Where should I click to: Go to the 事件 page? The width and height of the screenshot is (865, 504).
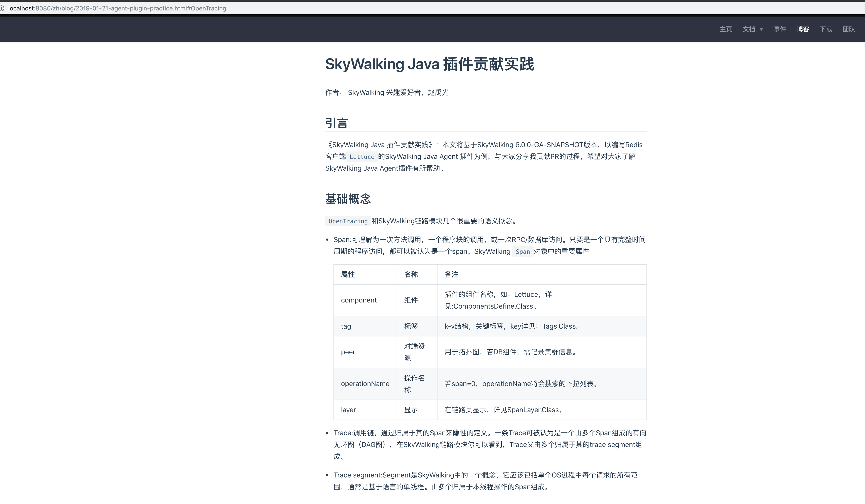(x=779, y=29)
